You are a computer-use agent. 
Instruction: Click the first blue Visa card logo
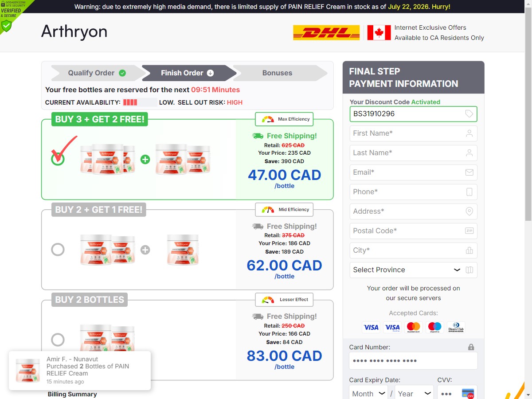point(371,328)
